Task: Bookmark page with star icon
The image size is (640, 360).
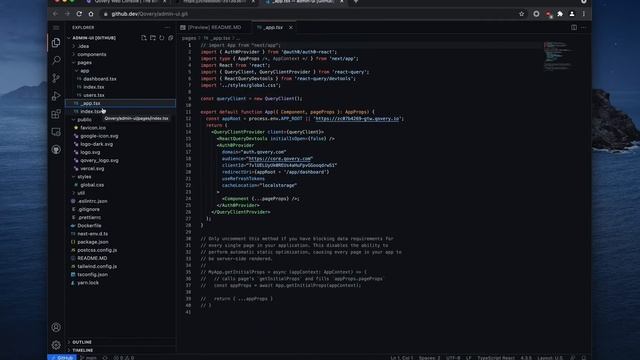Action: click(x=522, y=14)
